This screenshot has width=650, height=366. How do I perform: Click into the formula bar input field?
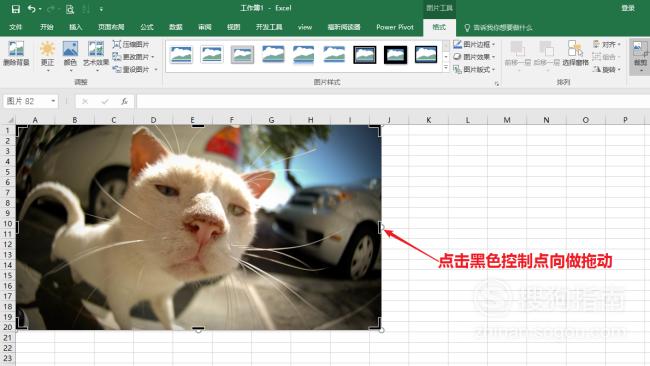[393, 101]
